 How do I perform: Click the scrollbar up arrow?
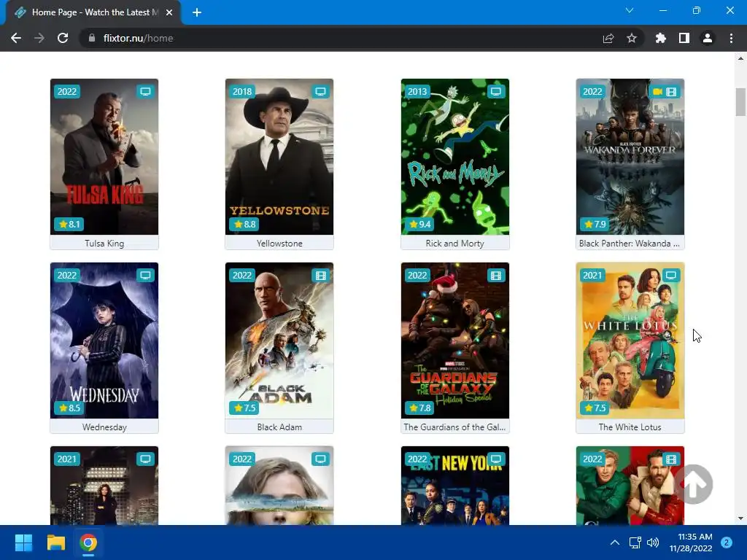tap(740, 58)
